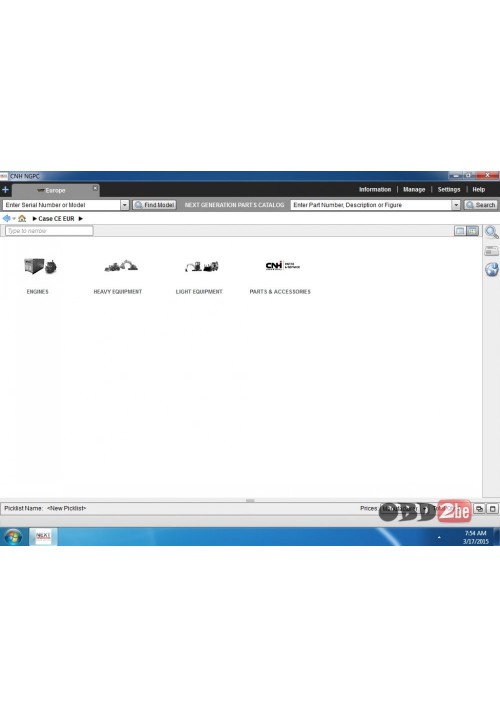Viewport: 500px width, 717px height.
Task: Click the Type to narrow filter field
Action: pyautogui.click(x=49, y=231)
